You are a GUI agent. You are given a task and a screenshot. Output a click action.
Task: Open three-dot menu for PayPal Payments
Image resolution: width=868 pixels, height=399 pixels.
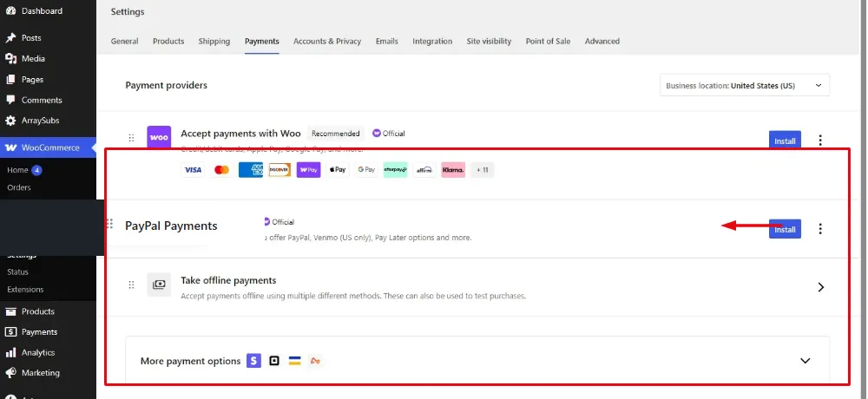point(820,228)
